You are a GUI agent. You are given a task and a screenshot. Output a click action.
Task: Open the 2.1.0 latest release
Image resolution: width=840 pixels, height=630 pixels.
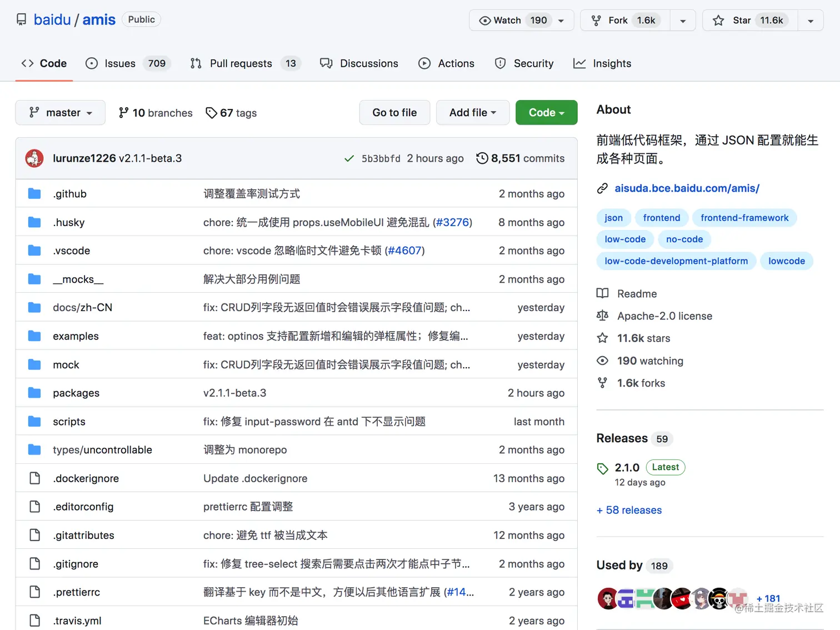(x=627, y=468)
